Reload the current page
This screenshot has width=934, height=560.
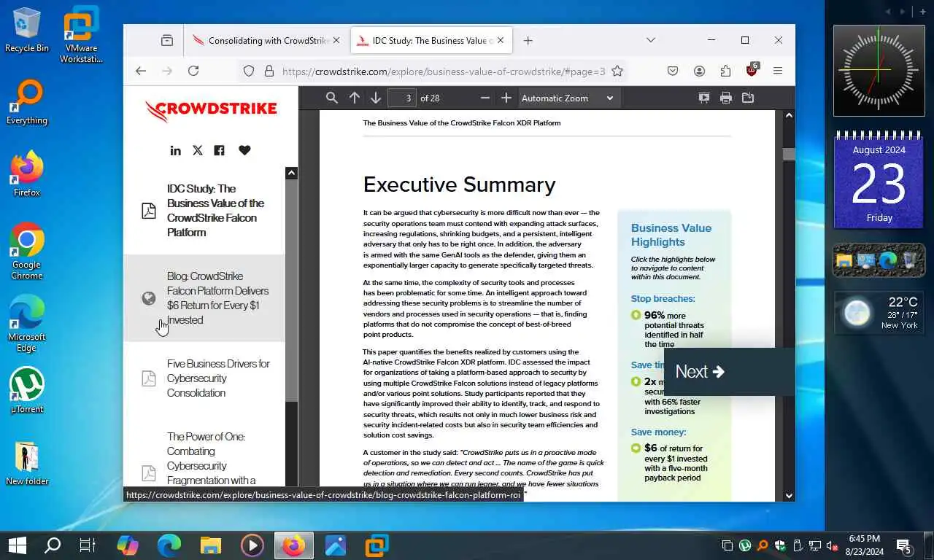193,71
